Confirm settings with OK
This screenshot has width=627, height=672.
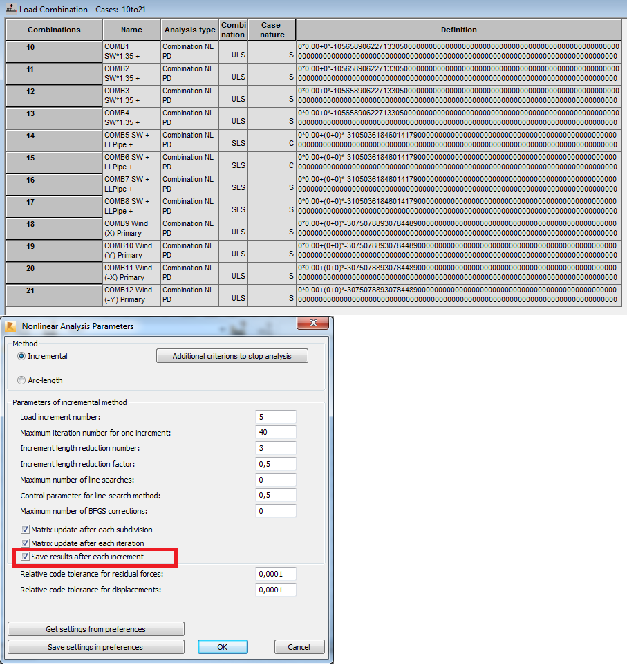pos(223,646)
